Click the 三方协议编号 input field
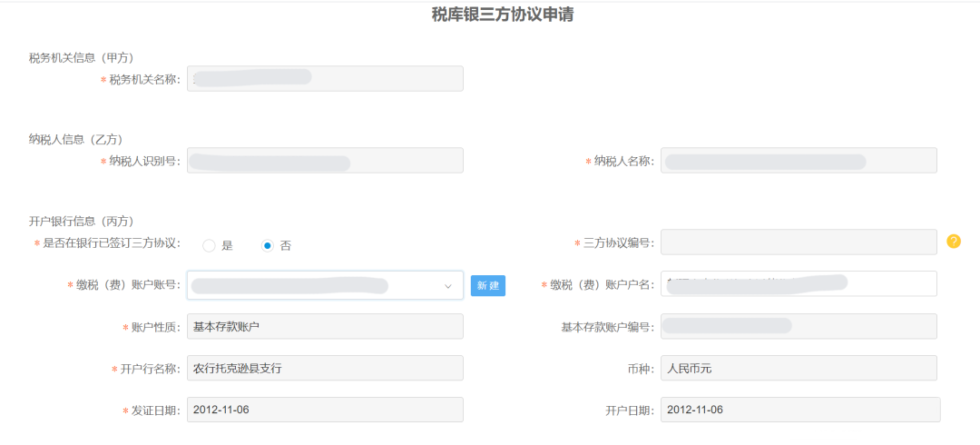 pyautogui.click(x=799, y=242)
